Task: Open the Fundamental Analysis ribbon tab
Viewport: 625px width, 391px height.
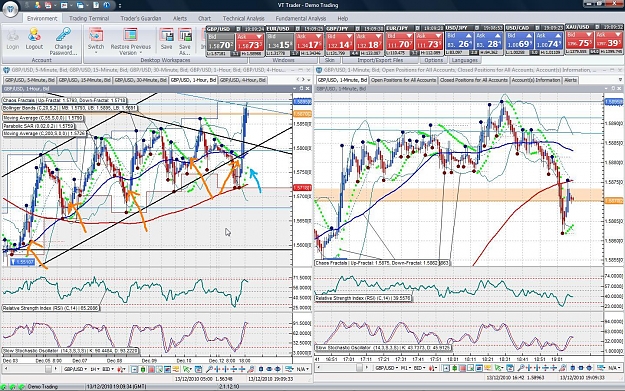Action: coord(301,18)
